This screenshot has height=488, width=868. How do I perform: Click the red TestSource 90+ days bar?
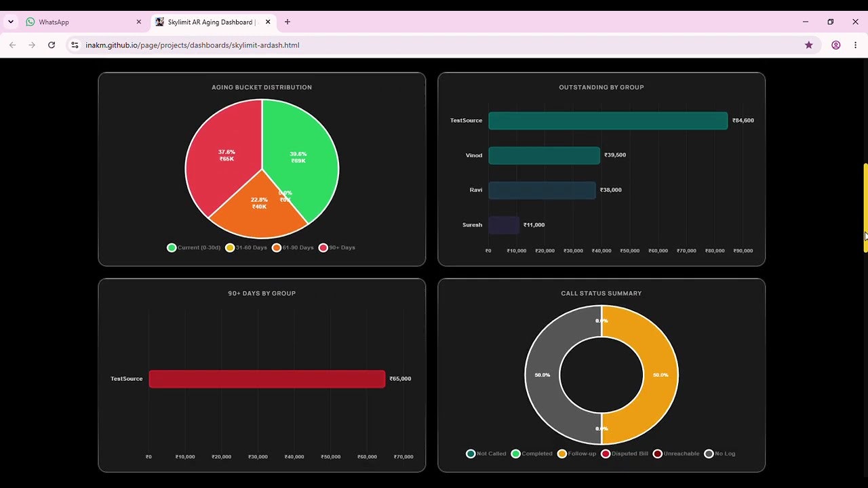coord(267,379)
